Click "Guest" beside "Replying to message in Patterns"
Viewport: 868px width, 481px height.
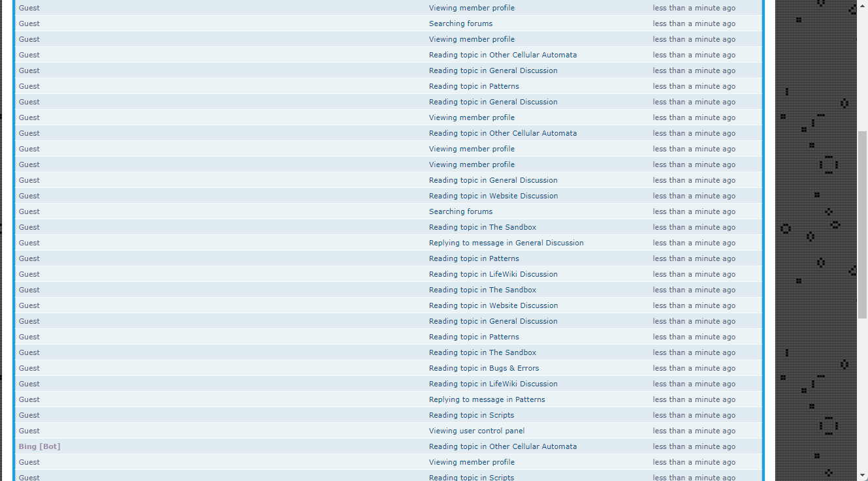click(29, 399)
